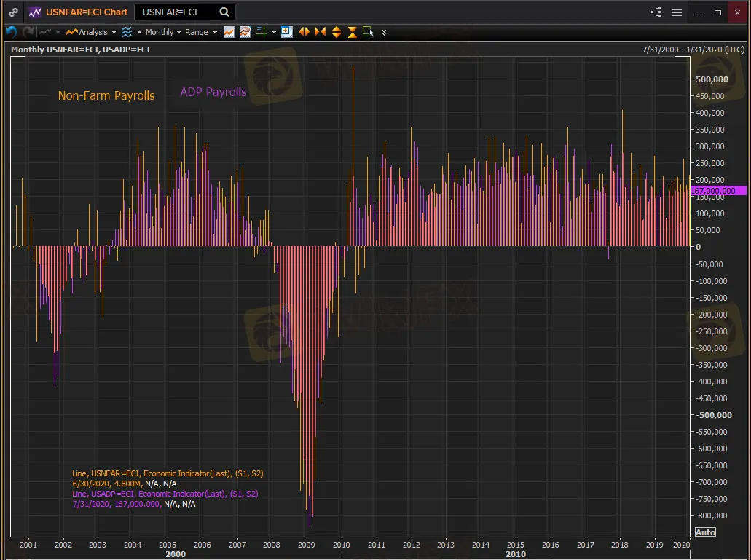Click the search magnifier next to USNFAR=ECI
This screenshot has height=560, width=751.
(224, 12)
